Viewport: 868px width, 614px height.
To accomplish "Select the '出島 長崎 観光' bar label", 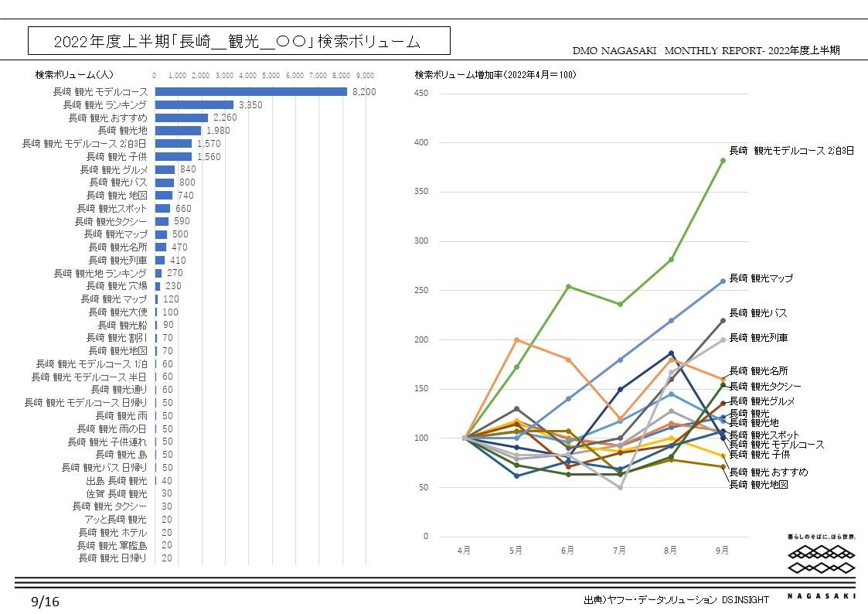I will (117, 480).
